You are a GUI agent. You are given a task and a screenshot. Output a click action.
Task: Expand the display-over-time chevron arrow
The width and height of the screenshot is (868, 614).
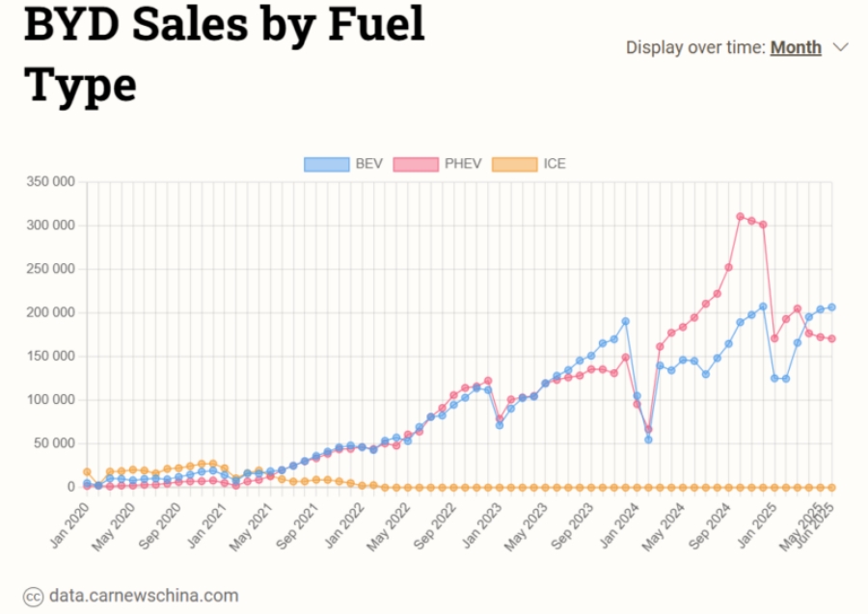point(840,47)
